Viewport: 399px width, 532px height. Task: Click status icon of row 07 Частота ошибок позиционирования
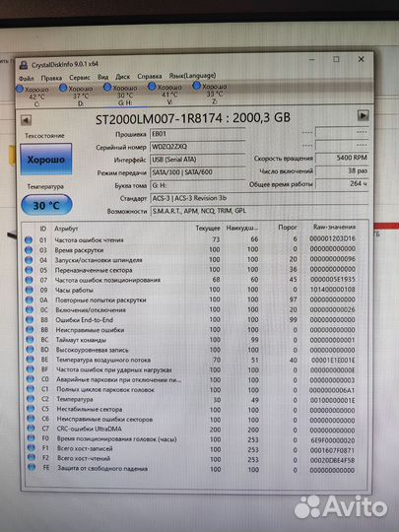(x=30, y=280)
